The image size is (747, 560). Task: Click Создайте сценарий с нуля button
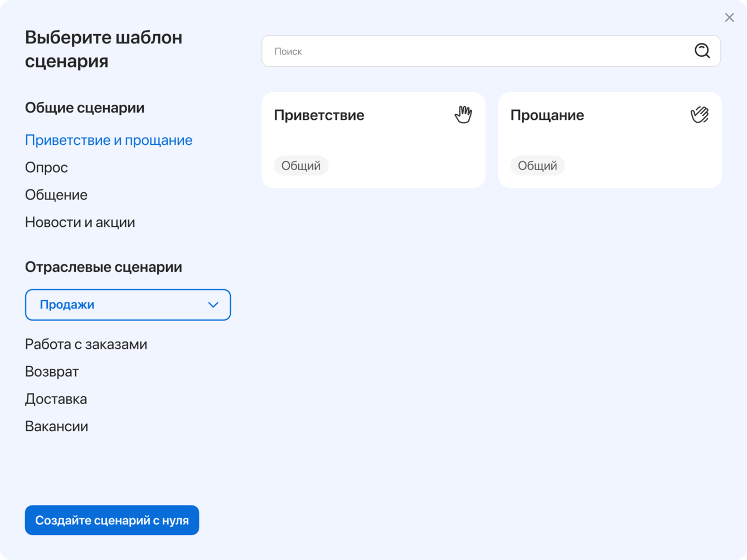(x=112, y=520)
